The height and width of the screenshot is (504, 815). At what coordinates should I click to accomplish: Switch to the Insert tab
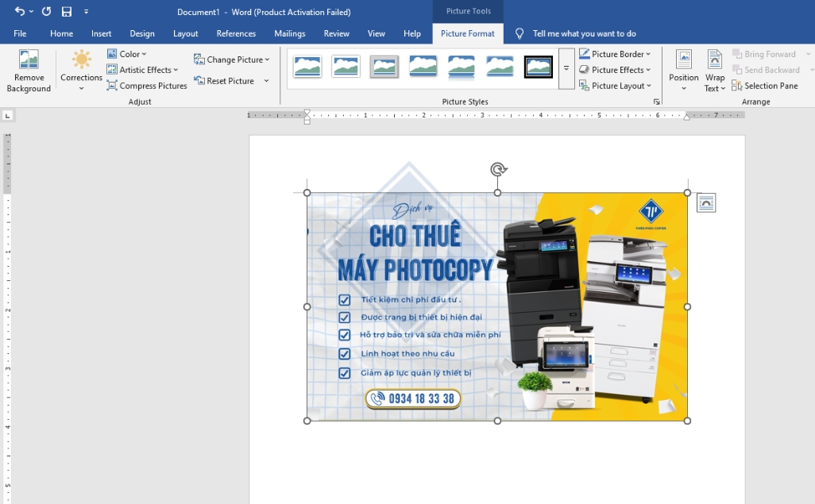(102, 33)
